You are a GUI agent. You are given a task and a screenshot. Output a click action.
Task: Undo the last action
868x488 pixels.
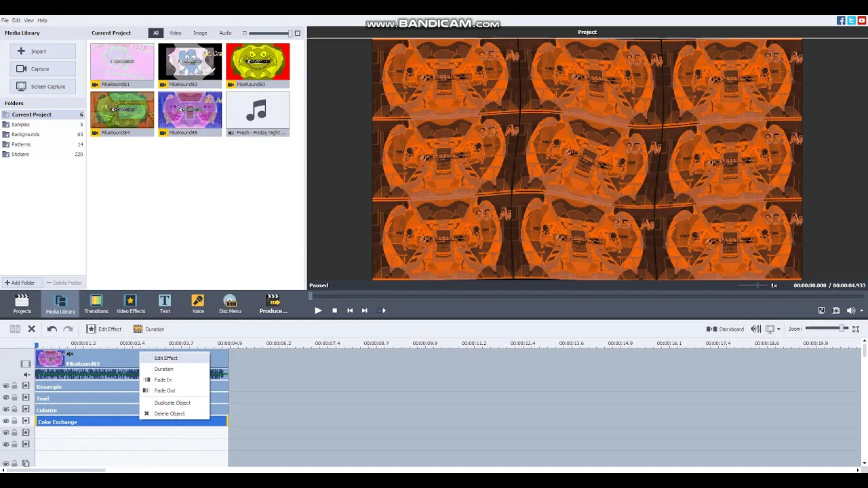click(x=52, y=329)
